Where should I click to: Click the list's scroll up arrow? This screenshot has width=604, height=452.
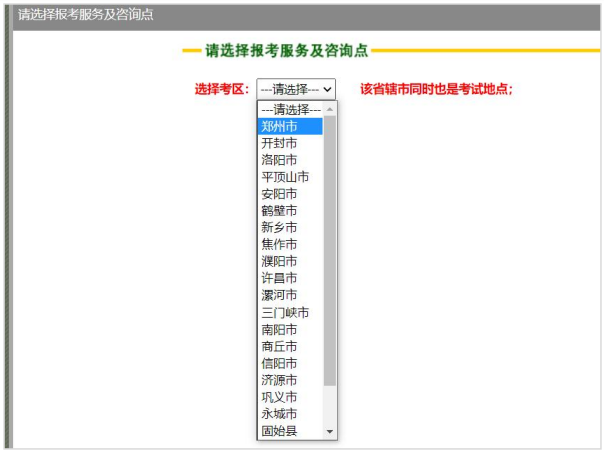pyautogui.click(x=330, y=108)
